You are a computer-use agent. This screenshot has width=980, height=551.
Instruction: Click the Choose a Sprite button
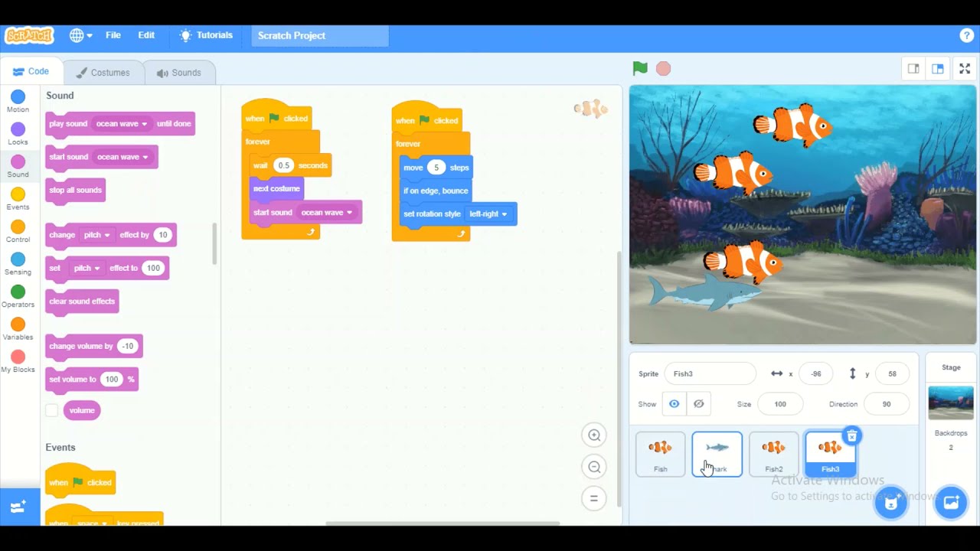[890, 503]
